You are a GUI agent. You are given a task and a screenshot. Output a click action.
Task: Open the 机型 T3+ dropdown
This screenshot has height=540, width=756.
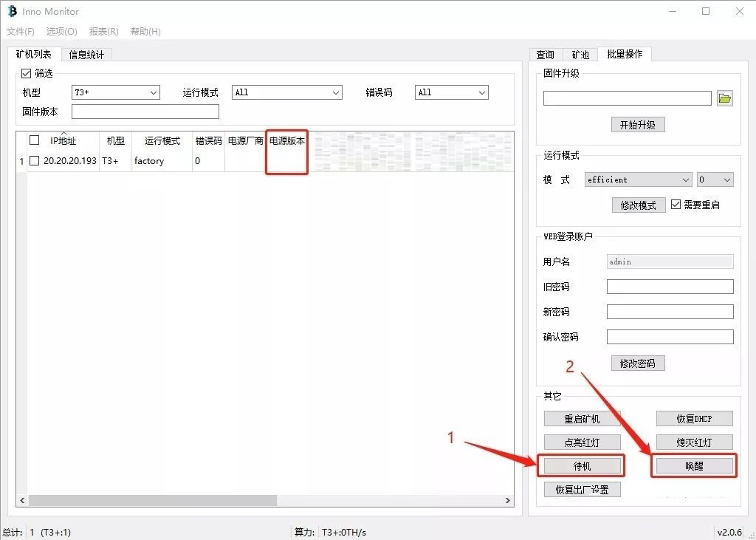[116, 92]
